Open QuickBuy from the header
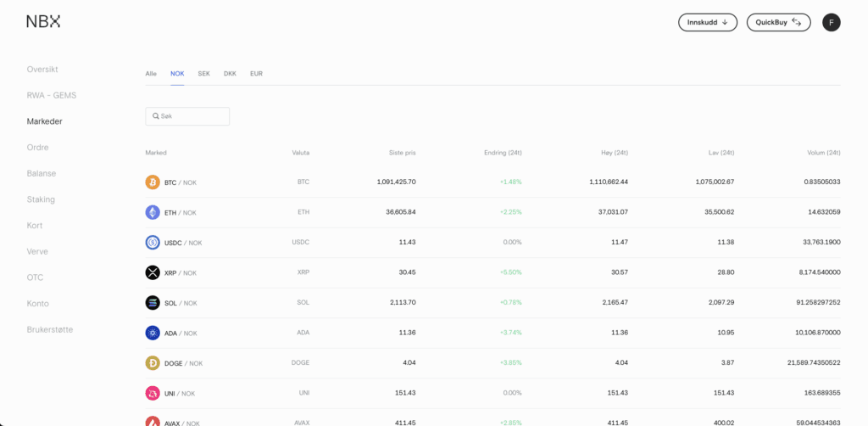Screen dimensions: 868x426 tap(778, 23)
